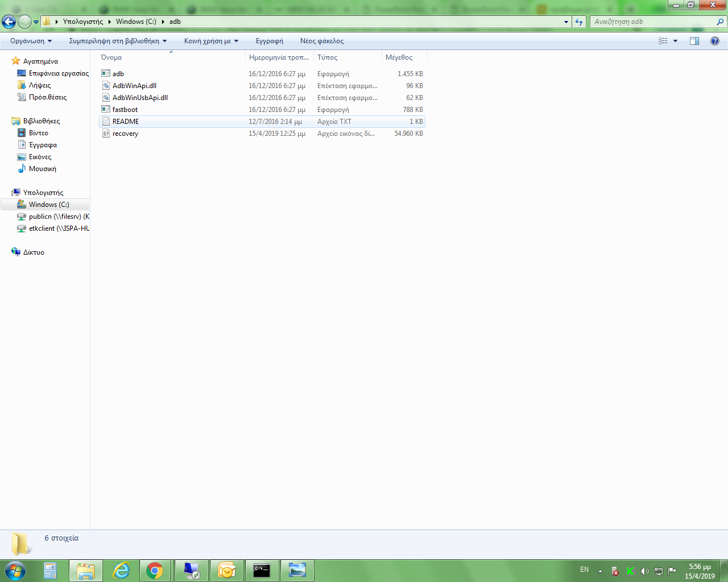Sort files by the Τύπος column

tap(348, 57)
